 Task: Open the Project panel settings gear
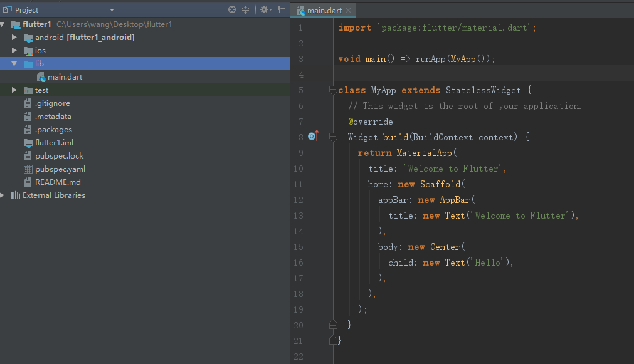[x=265, y=9]
